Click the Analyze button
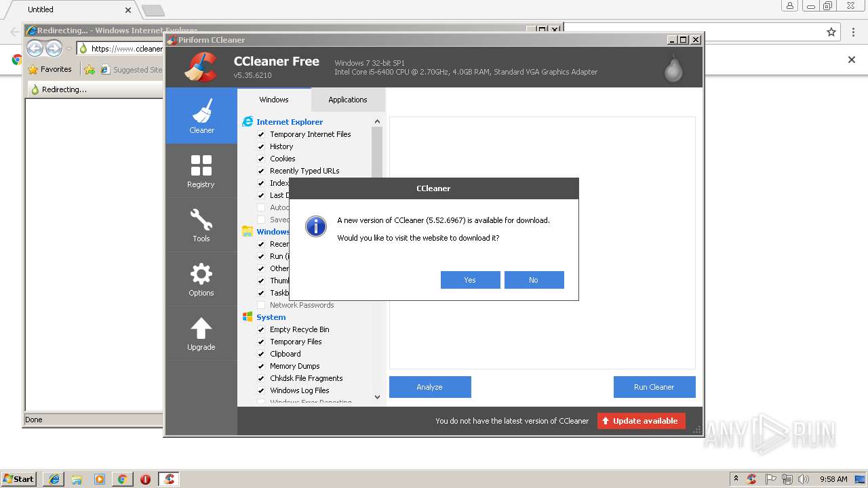The image size is (868, 488). click(x=430, y=387)
